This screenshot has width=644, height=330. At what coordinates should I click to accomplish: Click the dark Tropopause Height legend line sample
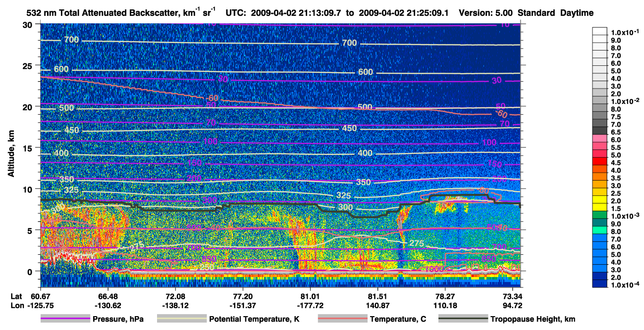coord(463,319)
